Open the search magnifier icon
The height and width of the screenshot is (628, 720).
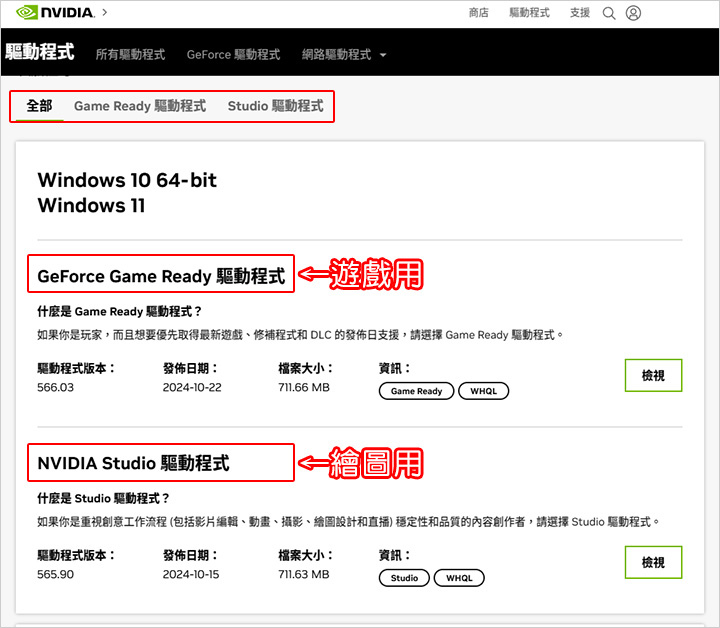pyautogui.click(x=609, y=13)
